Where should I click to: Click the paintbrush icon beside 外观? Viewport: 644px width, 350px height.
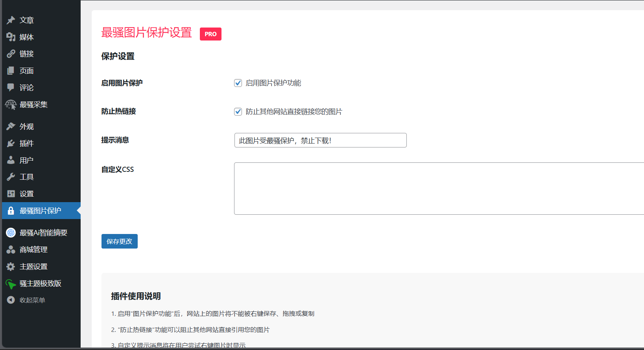pos(11,127)
